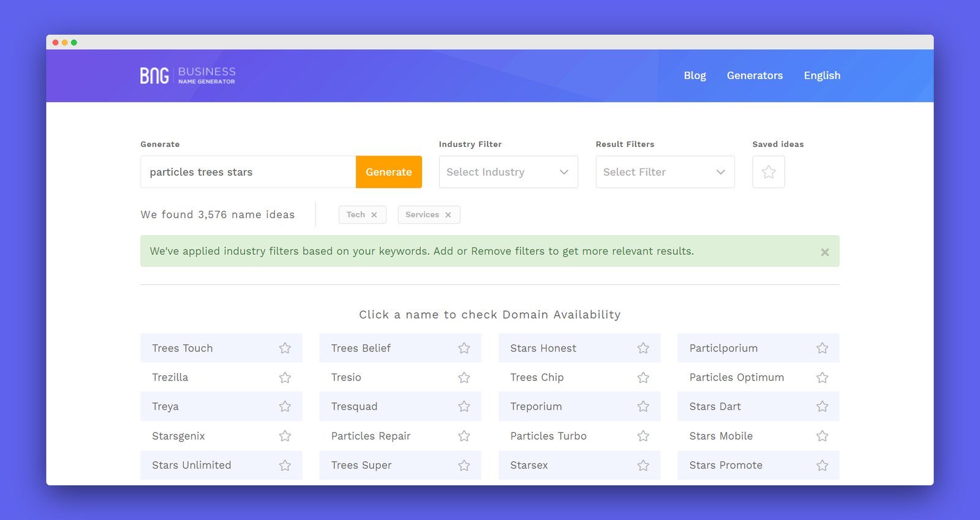Favorite Particles Repair with star
Screen dimensions: 980x520
pos(464,435)
